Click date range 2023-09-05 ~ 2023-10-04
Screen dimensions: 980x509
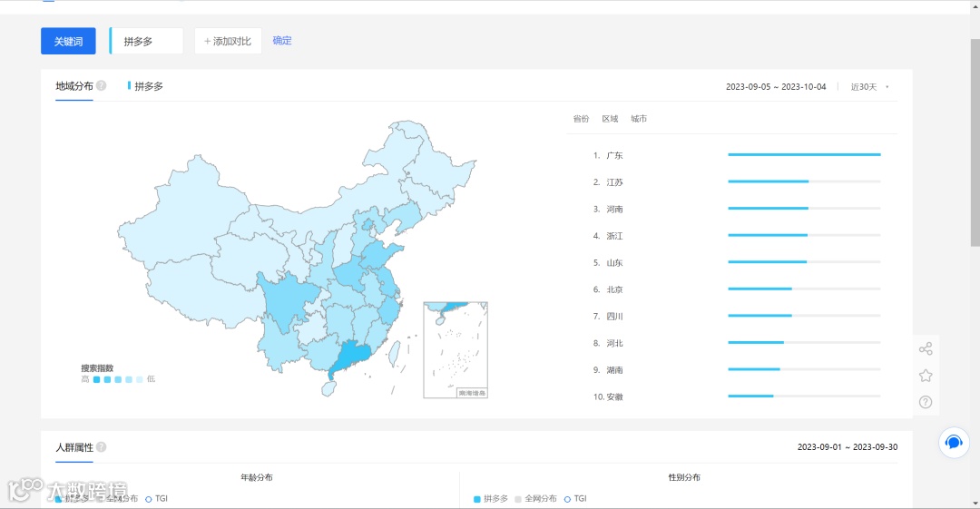pos(776,87)
